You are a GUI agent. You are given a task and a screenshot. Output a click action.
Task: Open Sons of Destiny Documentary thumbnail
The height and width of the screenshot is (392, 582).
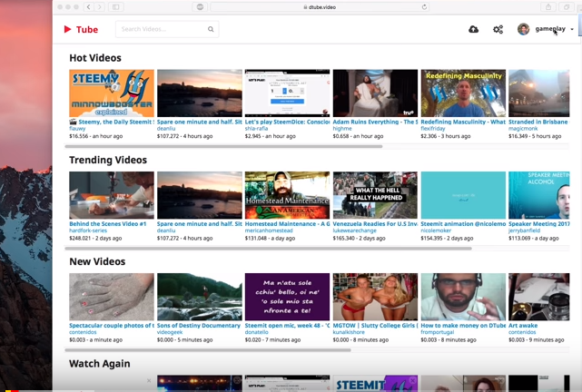200,297
